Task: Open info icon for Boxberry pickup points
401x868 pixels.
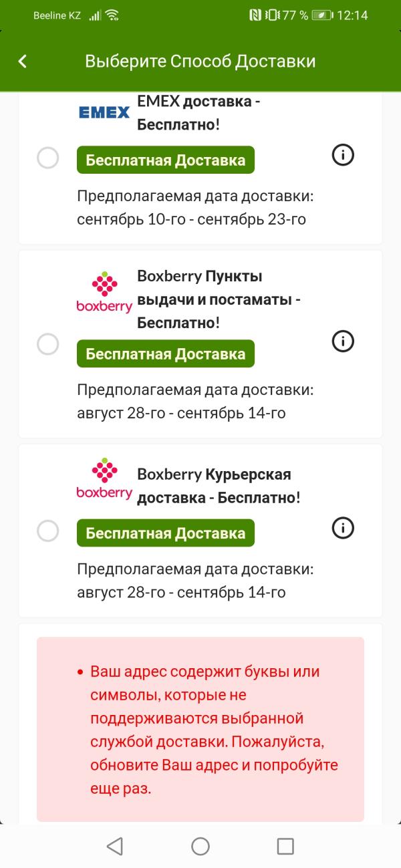Action: 343,341
